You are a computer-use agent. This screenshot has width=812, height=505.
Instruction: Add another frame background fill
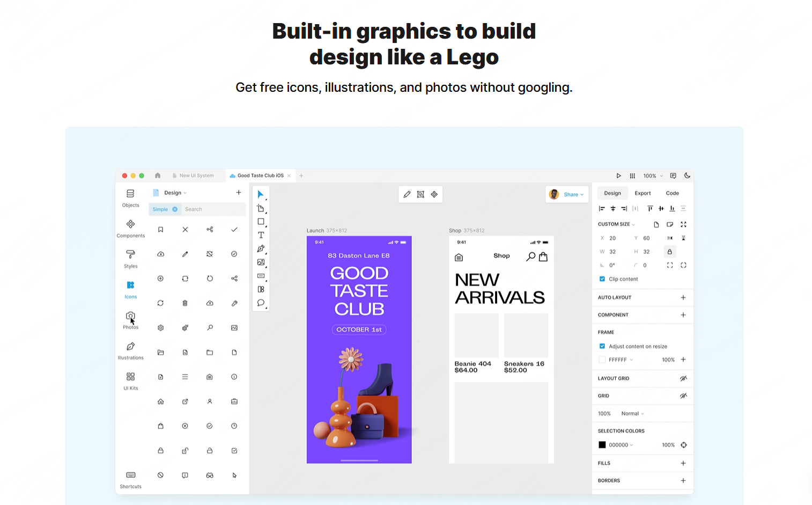683,360
